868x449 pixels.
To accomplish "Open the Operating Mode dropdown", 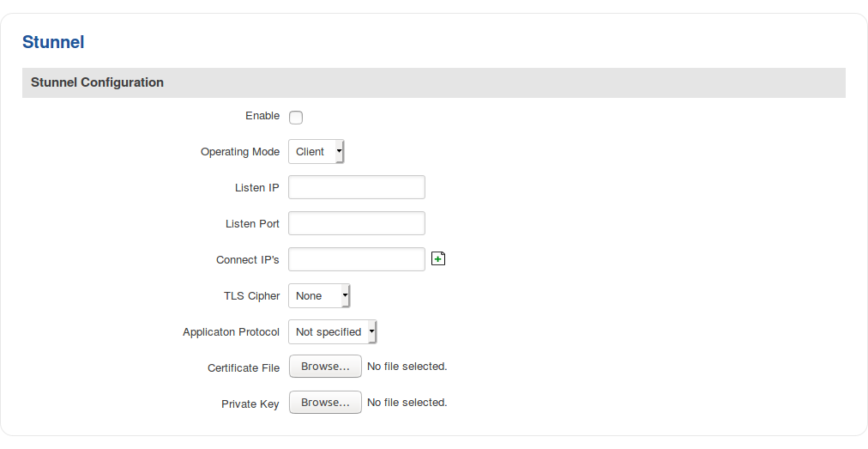I will point(316,152).
